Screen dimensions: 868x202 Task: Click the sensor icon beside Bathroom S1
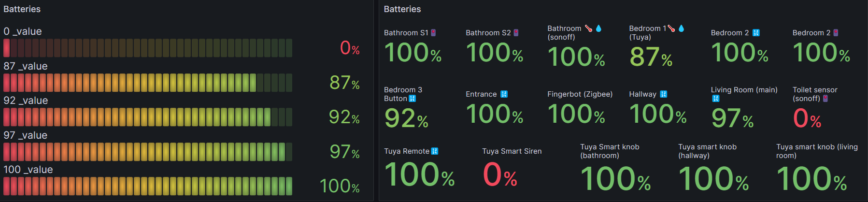coord(433,33)
